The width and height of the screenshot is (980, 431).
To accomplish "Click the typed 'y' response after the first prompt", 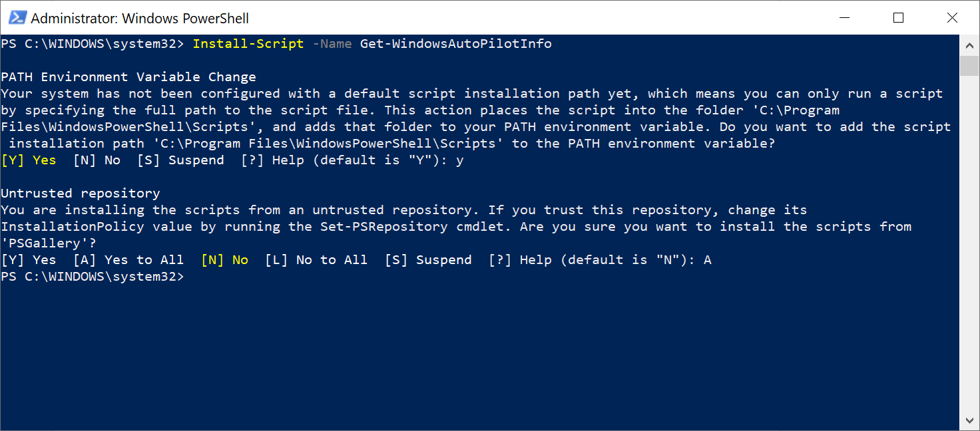I will 459,160.
